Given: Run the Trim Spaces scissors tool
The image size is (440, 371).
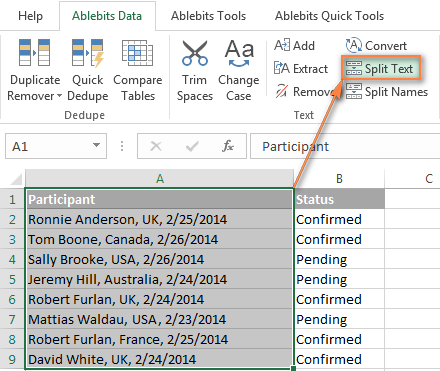Looking at the screenshot, I should tap(195, 70).
